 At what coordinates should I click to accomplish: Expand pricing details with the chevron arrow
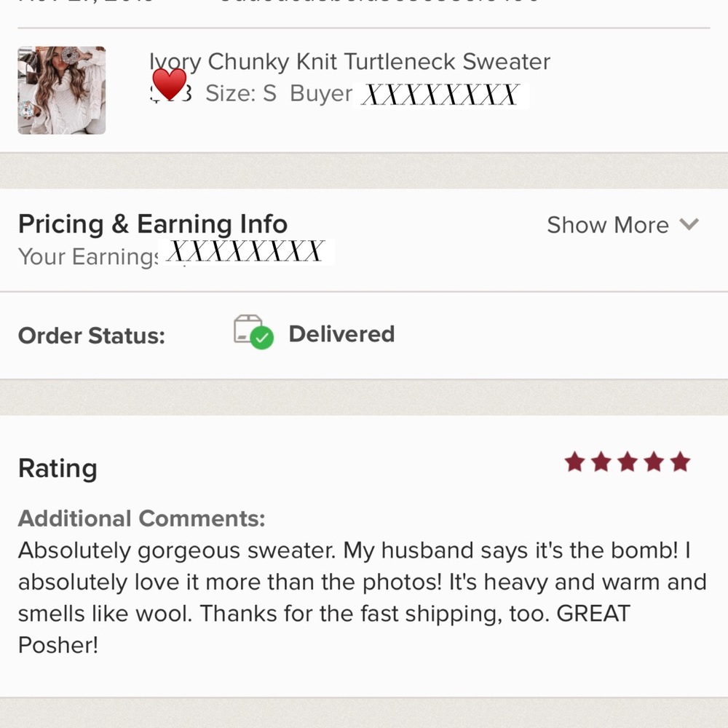pos(689,224)
